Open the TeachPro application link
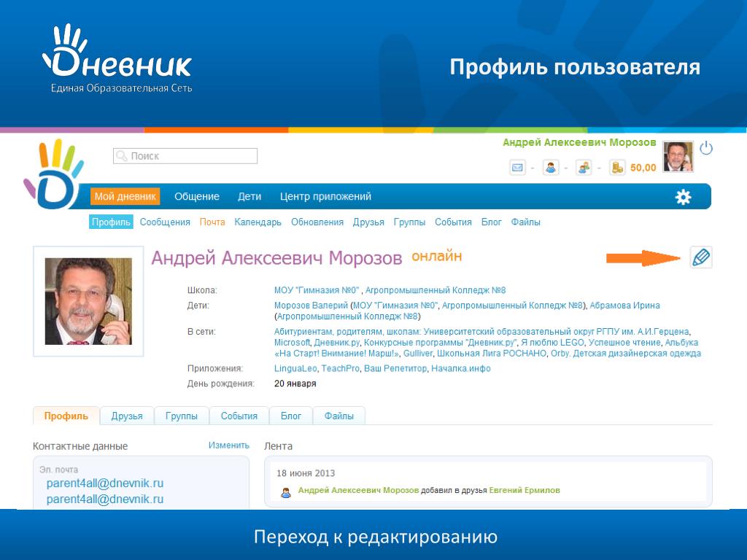Image resolution: width=747 pixels, height=560 pixels. (340, 368)
